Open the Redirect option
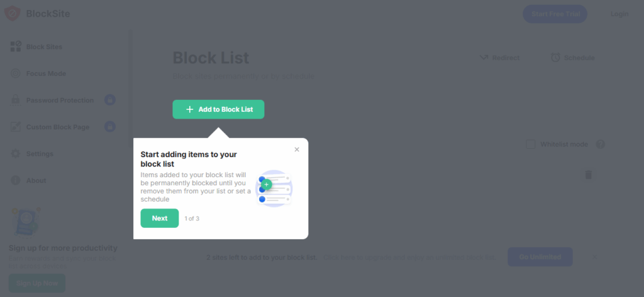 pyautogui.click(x=499, y=58)
